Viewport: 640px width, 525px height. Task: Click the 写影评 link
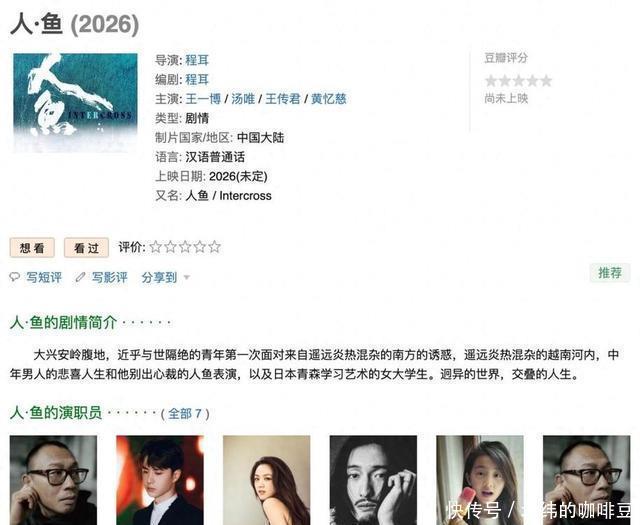(x=109, y=278)
